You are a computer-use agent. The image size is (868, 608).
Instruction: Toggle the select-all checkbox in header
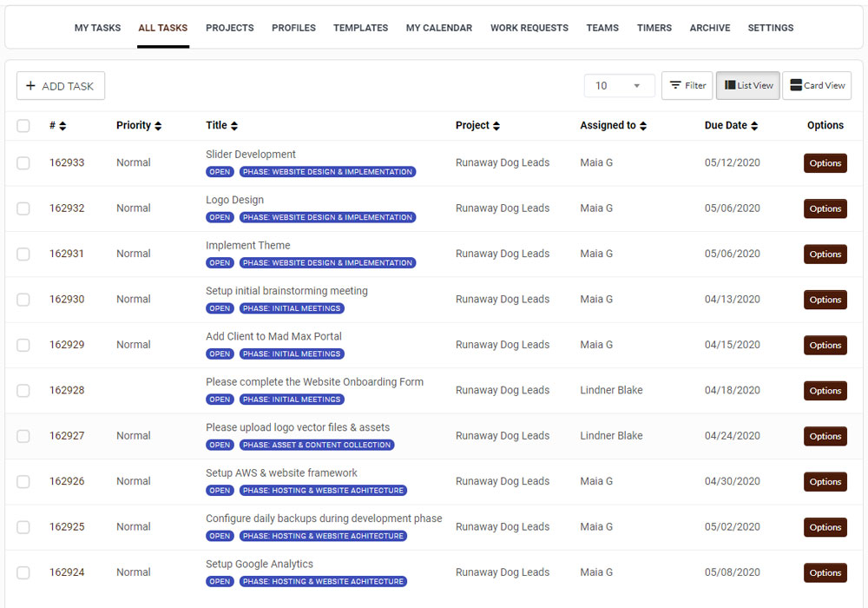coord(23,126)
